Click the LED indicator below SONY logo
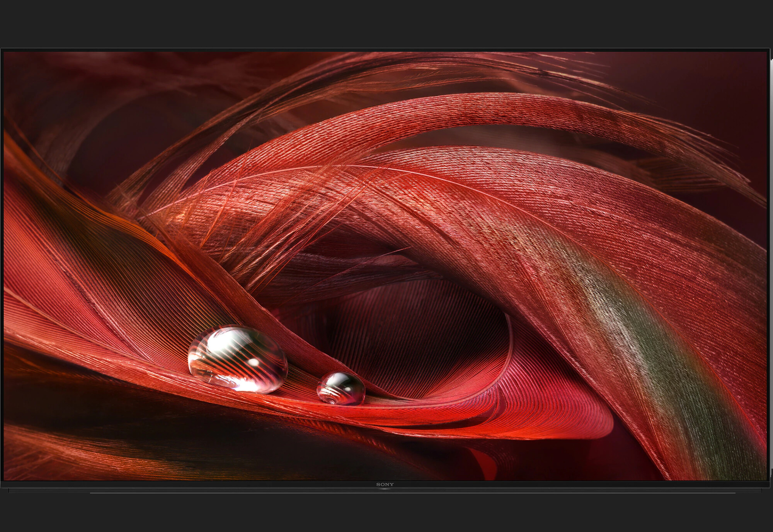 click(x=385, y=489)
